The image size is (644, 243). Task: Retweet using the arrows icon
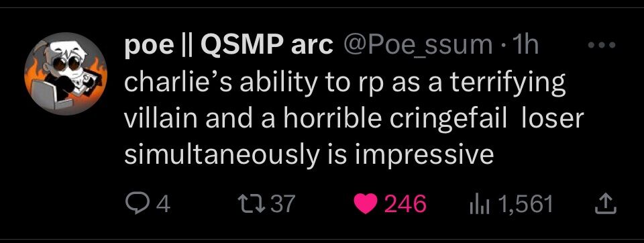pos(253,204)
